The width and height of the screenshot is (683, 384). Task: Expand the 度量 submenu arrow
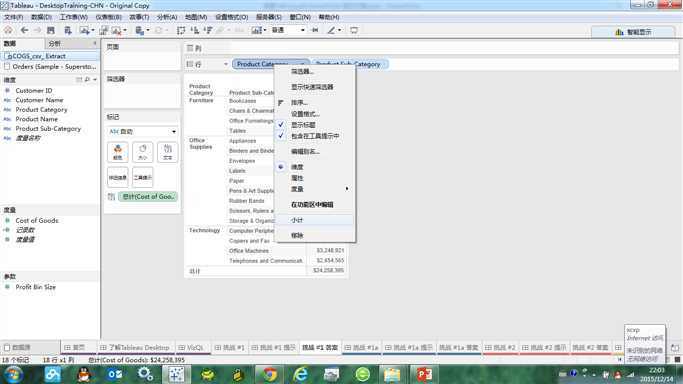point(347,189)
